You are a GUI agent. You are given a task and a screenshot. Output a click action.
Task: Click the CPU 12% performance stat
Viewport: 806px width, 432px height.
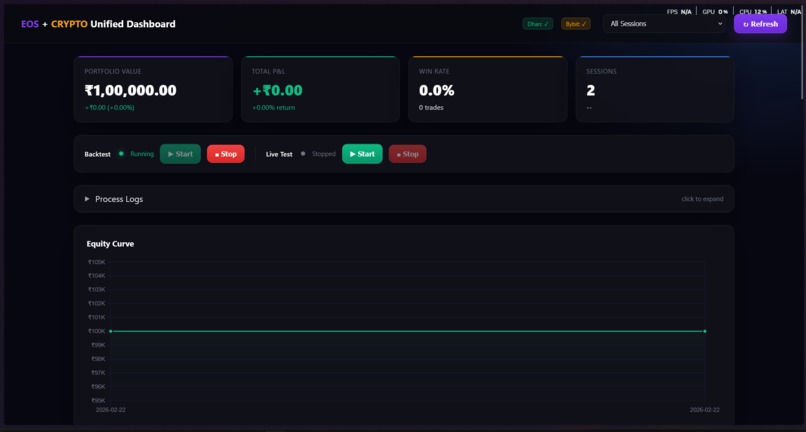click(753, 11)
